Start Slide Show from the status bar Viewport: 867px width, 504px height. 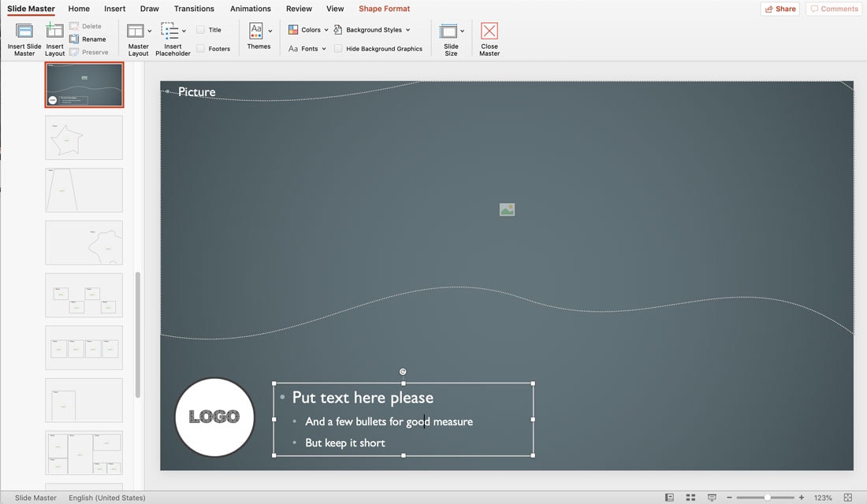pyautogui.click(x=712, y=497)
